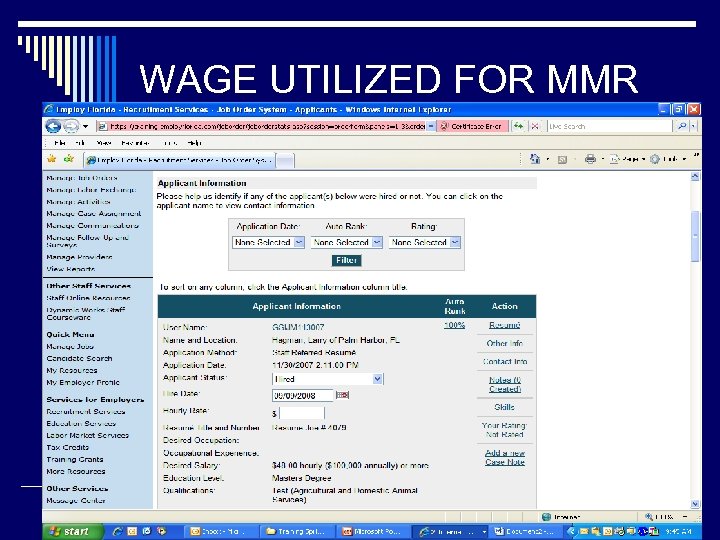The image size is (720, 540).
Task: Open the Help menu in menu bar
Action: (195, 143)
